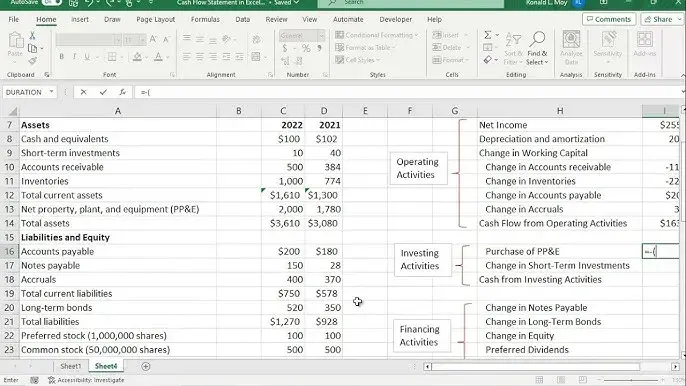
Task: Click the Comments button
Action: [x=609, y=19]
